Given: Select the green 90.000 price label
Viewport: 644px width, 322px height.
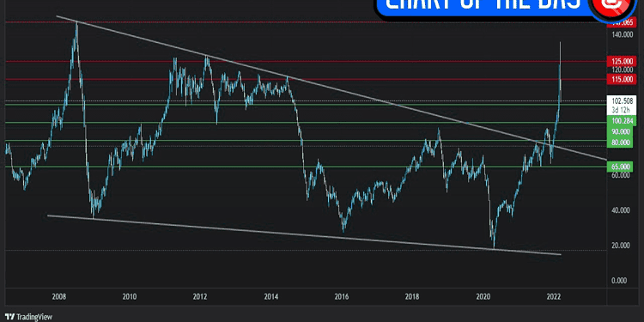Looking at the screenshot, I should click(621, 131).
